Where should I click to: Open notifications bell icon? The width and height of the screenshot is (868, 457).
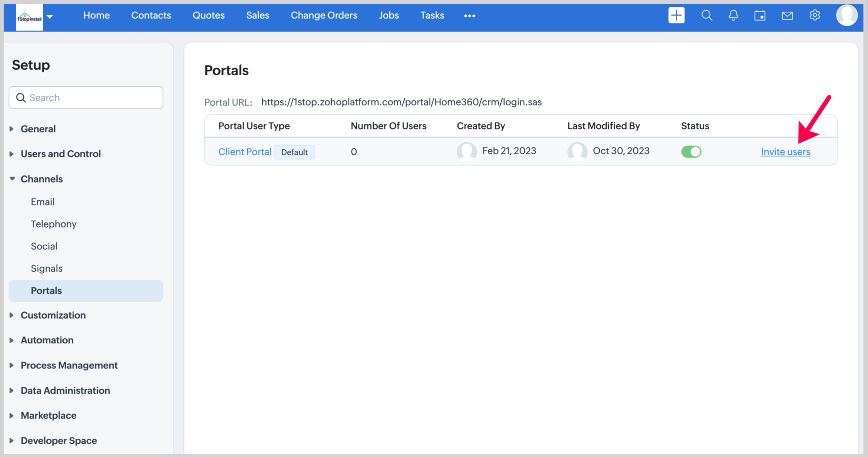[x=733, y=15]
